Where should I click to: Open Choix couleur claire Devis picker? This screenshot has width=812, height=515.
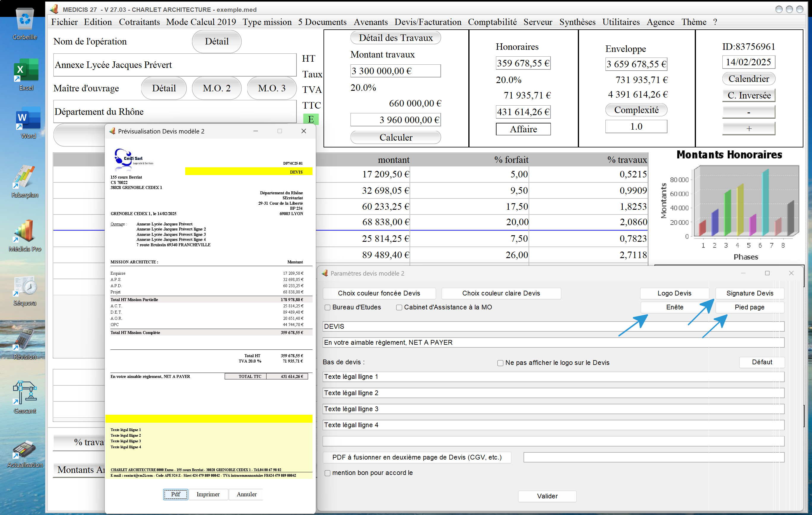pos(501,293)
